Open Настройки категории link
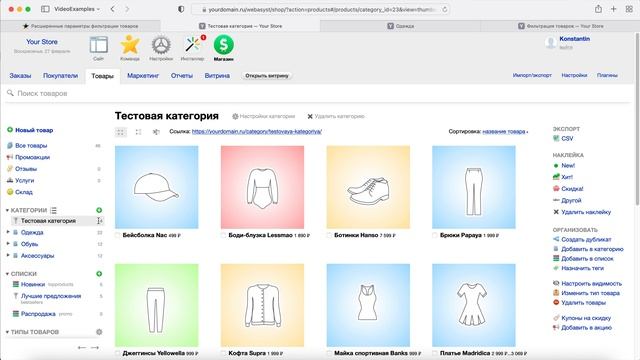The width and height of the screenshot is (640, 360). point(264,116)
